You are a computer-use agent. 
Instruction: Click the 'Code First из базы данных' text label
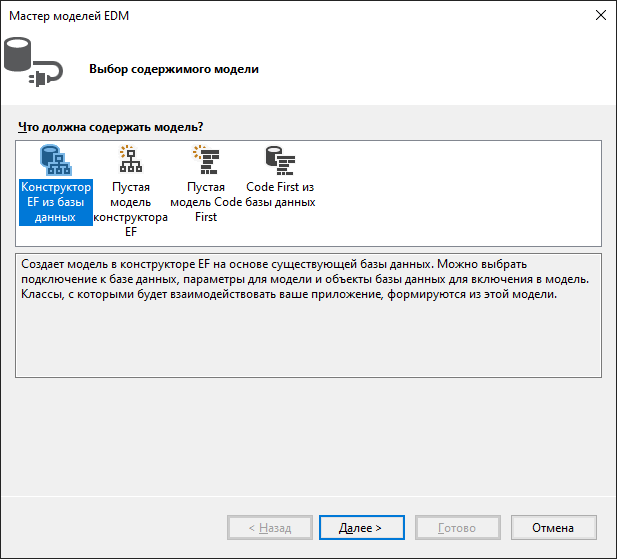[x=280, y=195]
